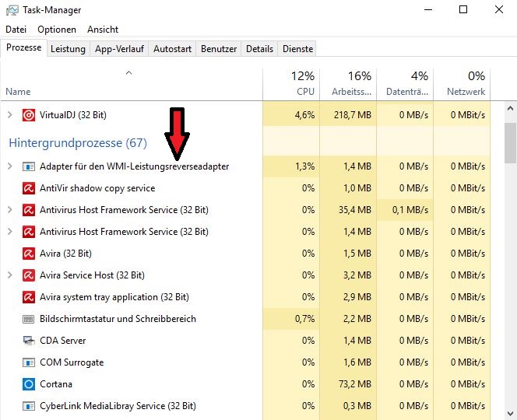
Task: Switch to the Benutzer tab
Action: pos(219,49)
